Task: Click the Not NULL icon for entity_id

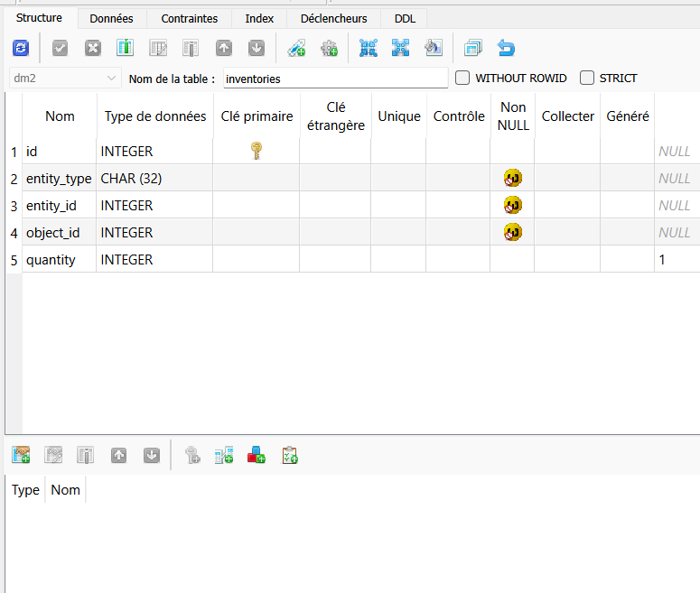Action: 512,205
